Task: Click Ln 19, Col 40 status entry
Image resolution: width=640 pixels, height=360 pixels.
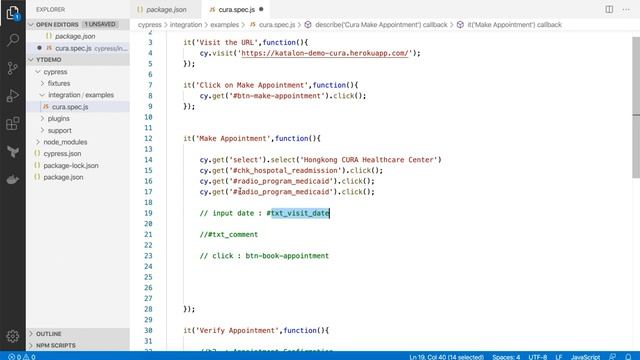Action: 446,357
